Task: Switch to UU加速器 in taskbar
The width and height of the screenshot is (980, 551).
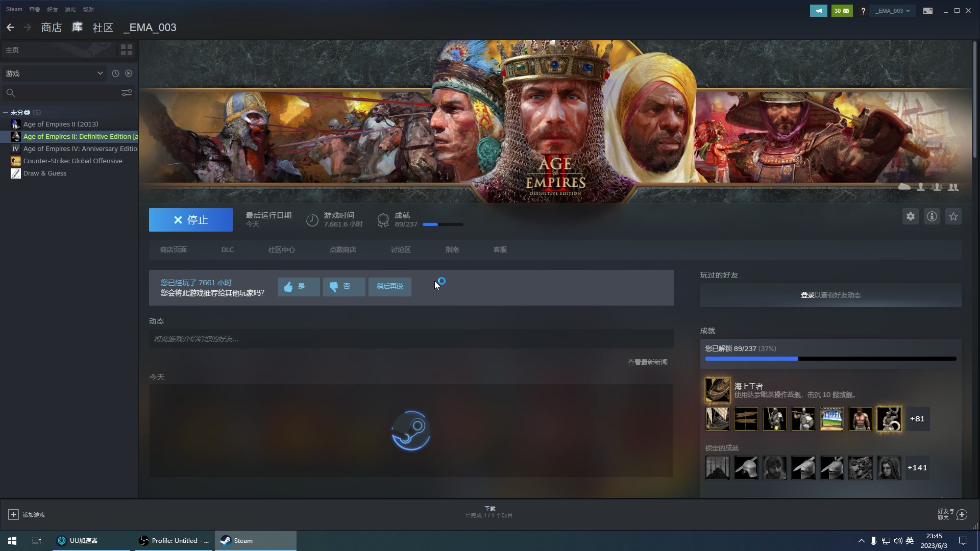Action: 91,540
